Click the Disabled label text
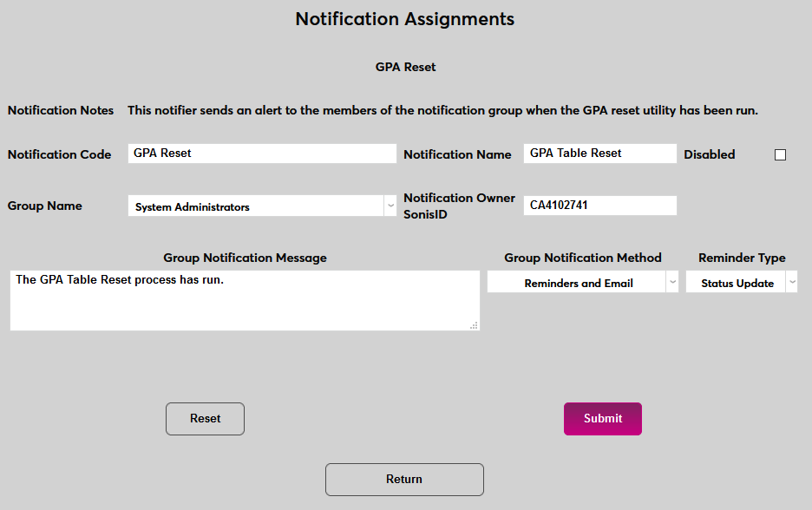The height and width of the screenshot is (510, 812). 709,154
